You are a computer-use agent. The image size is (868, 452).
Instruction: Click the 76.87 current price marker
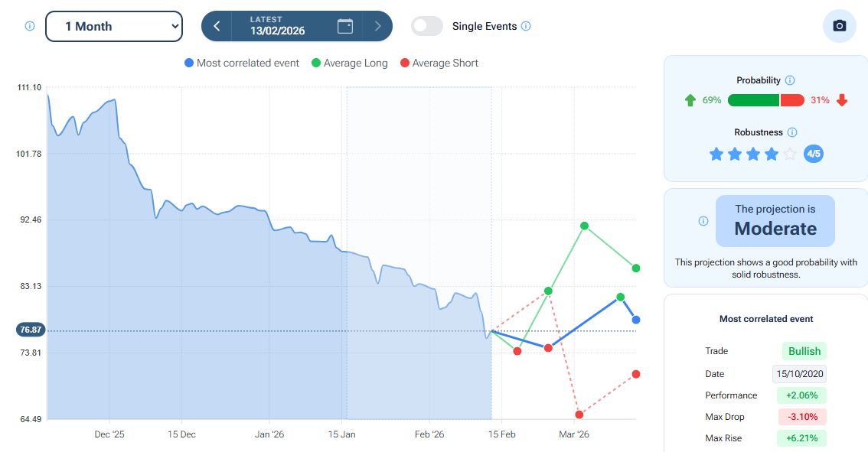[x=32, y=330]
